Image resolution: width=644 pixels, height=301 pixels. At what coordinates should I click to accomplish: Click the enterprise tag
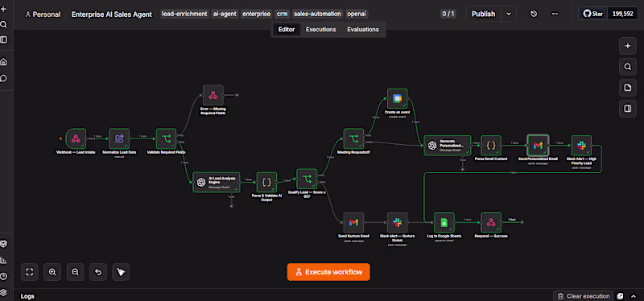click(256, 14)
